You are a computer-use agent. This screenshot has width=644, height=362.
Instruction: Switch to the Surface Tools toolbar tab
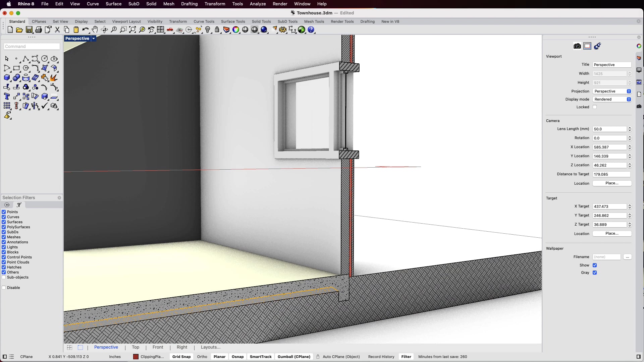pyautogui.click(x=233, y=21)
